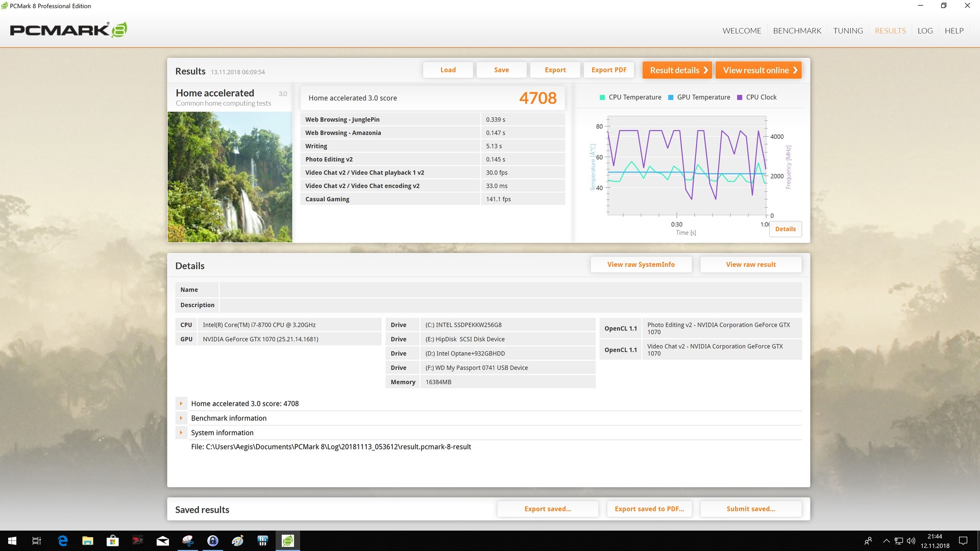The width and height of the screenshot is (980, 551).
Task: Open Microsoft Edge from taskbar
Action: pyautogui.click(x=63, y=541)
